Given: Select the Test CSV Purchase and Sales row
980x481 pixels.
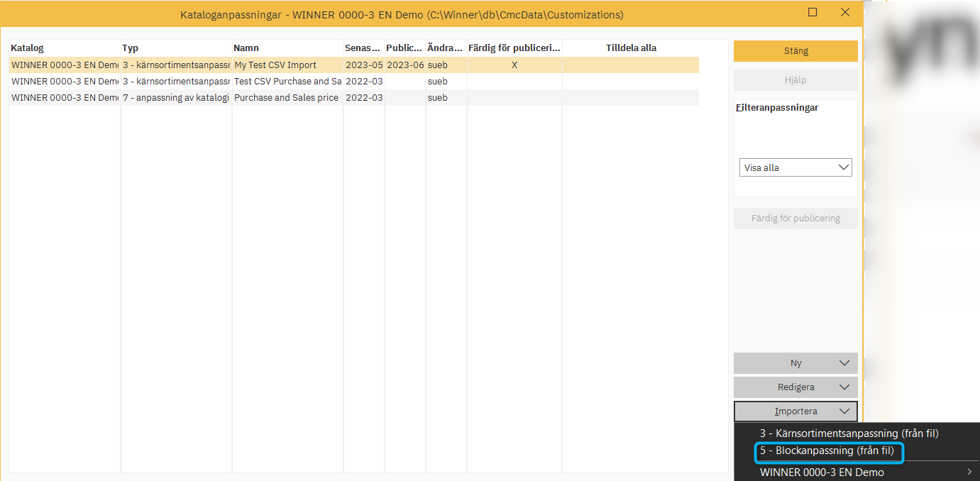Looking at the screenshot, I should pos(287,82).
